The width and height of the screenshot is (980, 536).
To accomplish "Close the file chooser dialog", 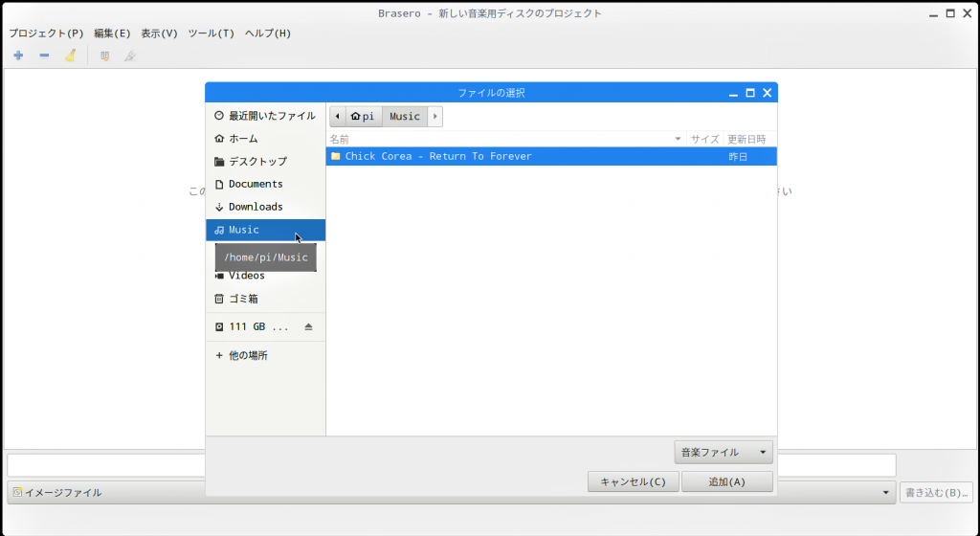I will (768, 93).
